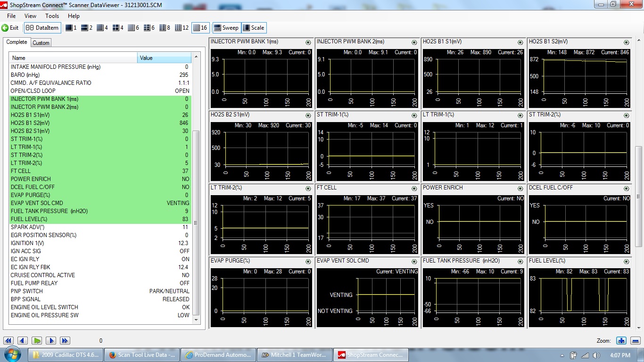Toggle options on INJECTOR PWM BANK 1 graph
The image size is (644, 362).
(308, 42)
